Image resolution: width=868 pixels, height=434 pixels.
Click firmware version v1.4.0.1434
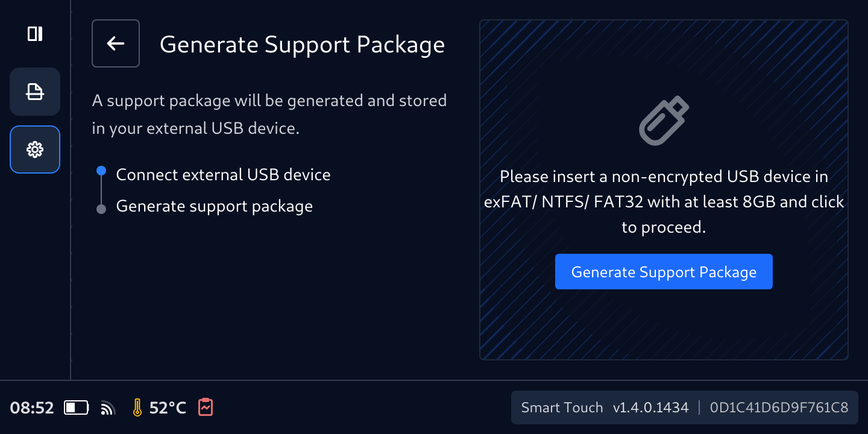pyautogui.click(x=650, y=408)
